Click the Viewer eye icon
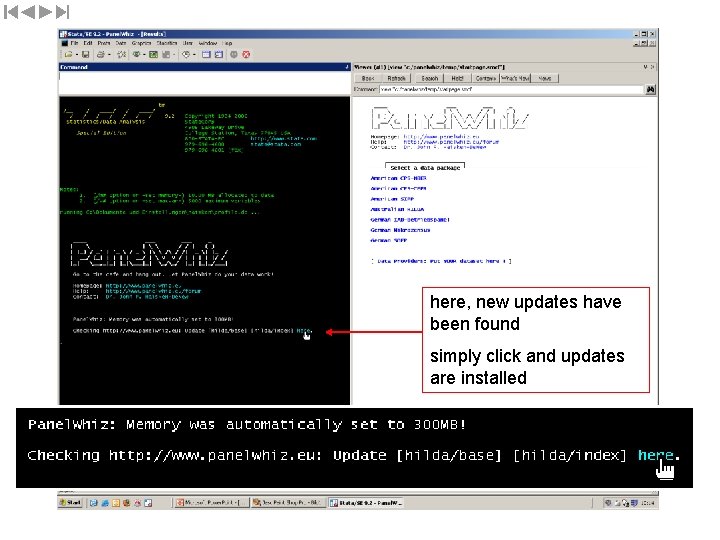 point(137,55)
